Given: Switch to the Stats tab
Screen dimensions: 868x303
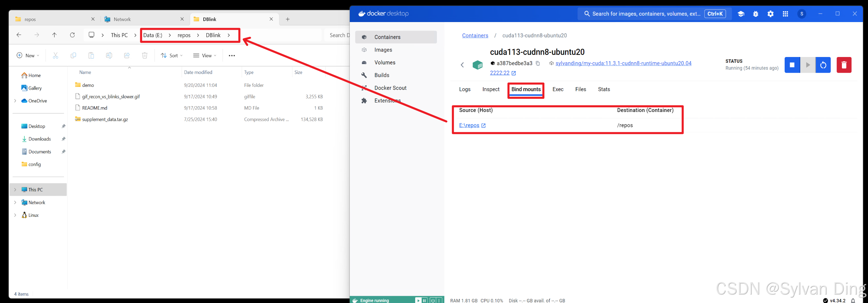Looking at the screenshot, I should point(604,90).
